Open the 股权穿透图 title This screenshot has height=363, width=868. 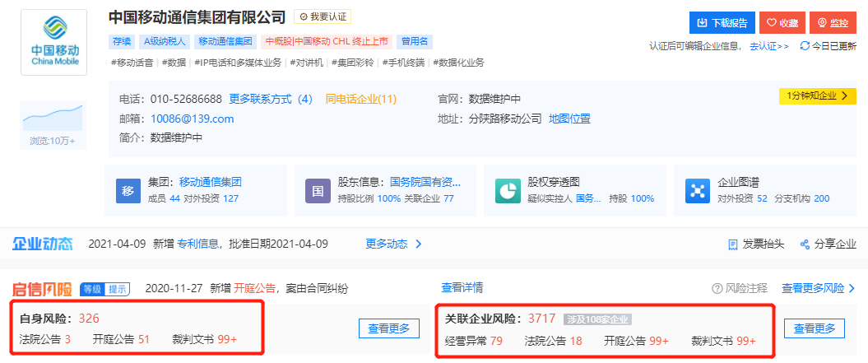554,182
